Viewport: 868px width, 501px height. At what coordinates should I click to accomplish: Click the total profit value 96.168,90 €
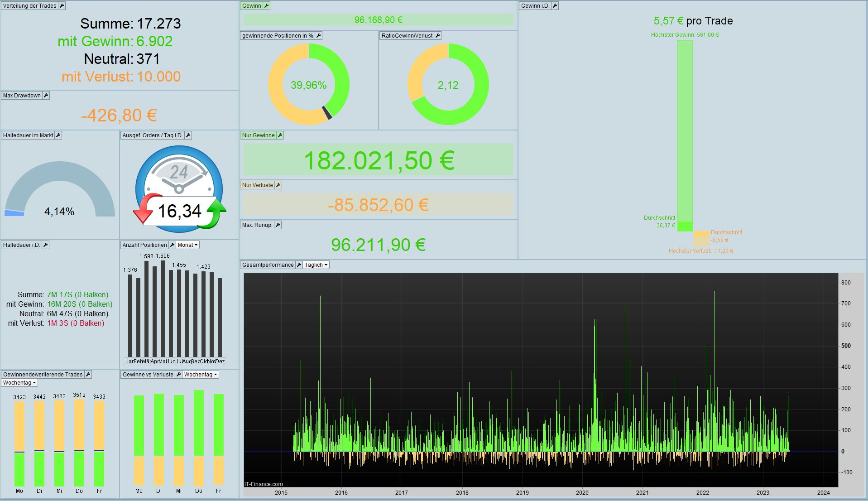tap(379, 20)
